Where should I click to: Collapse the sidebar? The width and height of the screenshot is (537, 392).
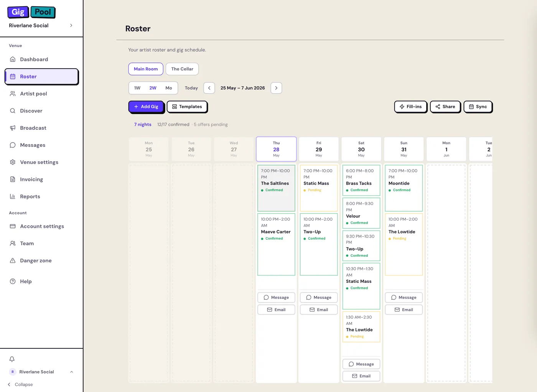point(20,384)
